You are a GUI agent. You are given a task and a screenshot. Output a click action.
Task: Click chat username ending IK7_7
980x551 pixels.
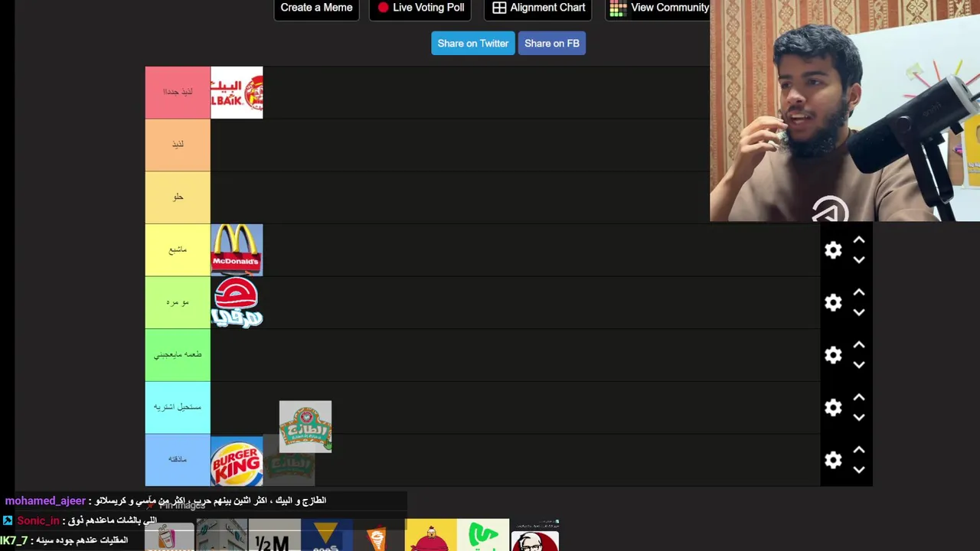tap(14, 540)
